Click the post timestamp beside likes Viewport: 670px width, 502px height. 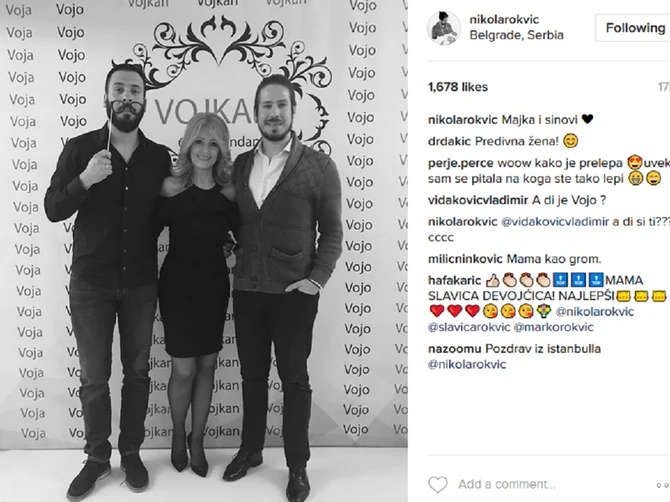click(664, 87)
